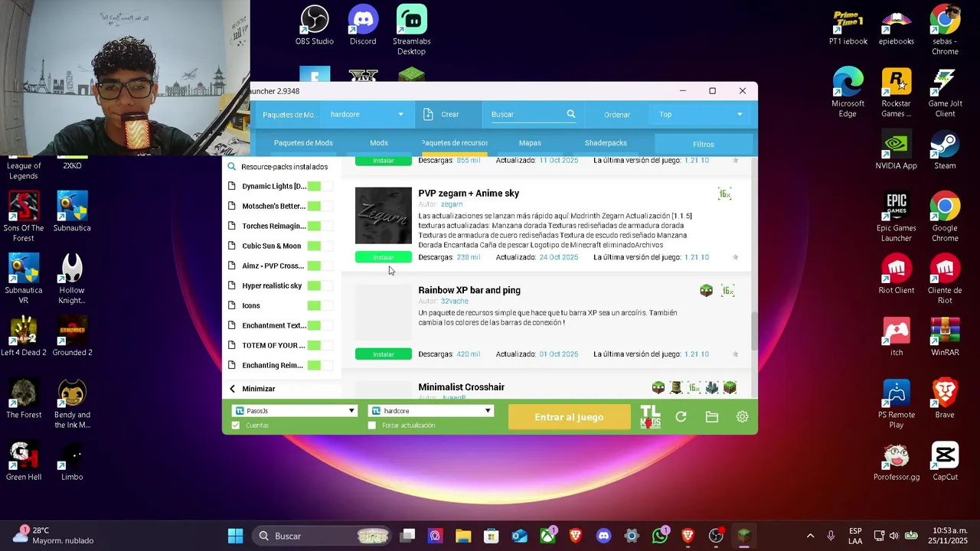Open WhatsApp from taskbar
This screenshot has width=980, height=551.
(x=660, y=536)
